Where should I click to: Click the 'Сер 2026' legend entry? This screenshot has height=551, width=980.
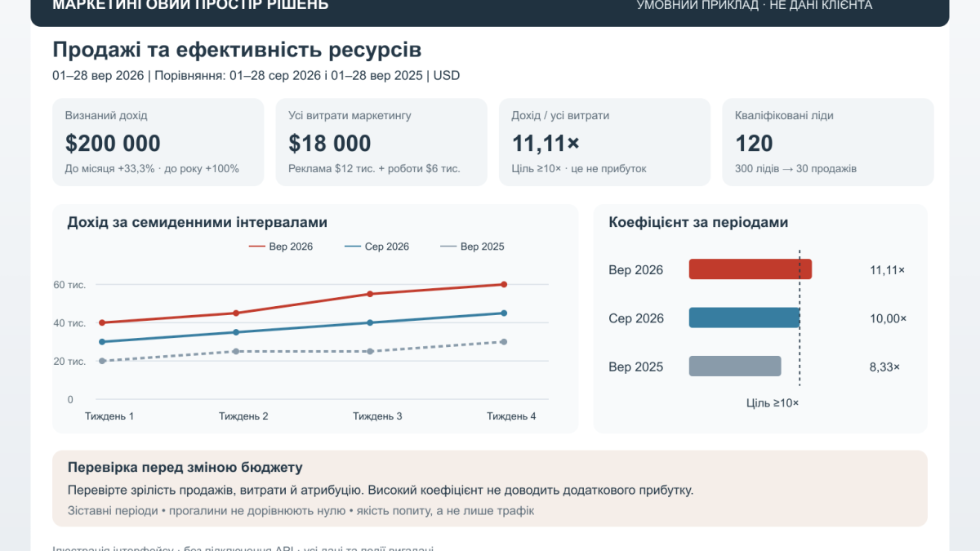point(376,247)
